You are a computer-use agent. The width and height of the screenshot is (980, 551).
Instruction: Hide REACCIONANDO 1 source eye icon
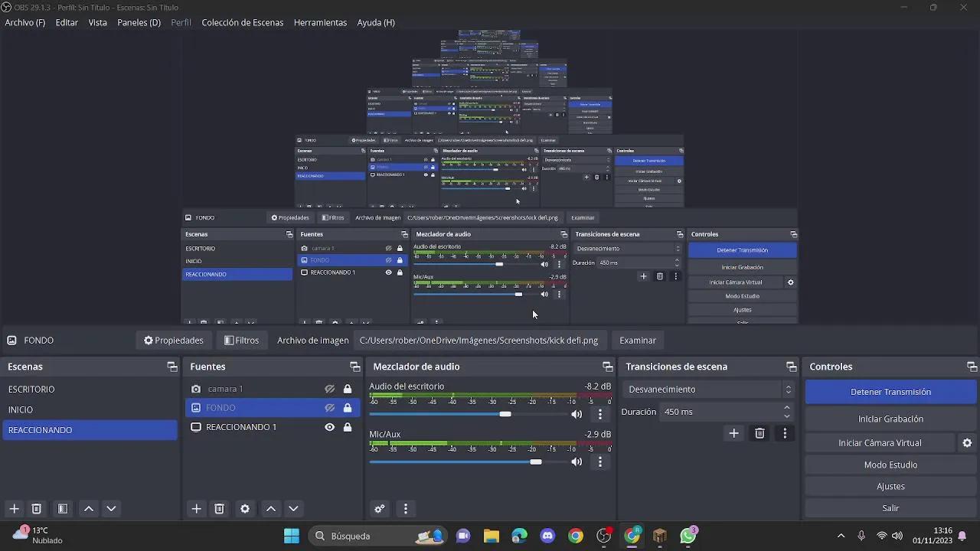click(329, 427)
